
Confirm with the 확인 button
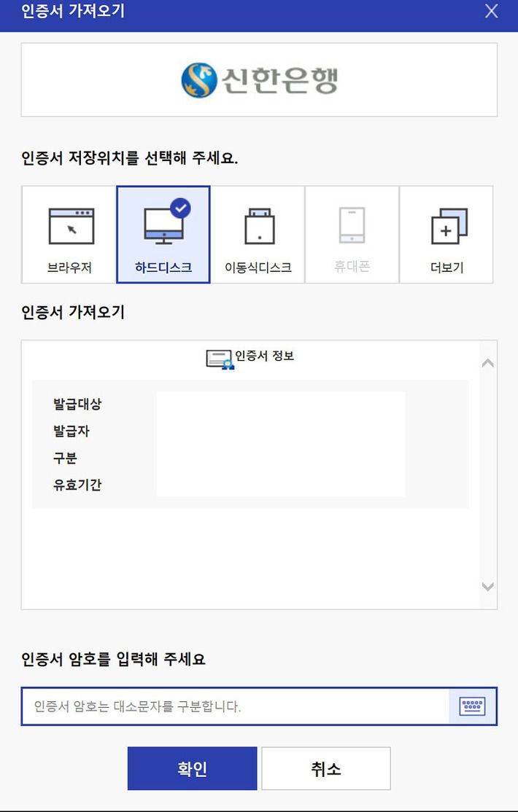193,768
